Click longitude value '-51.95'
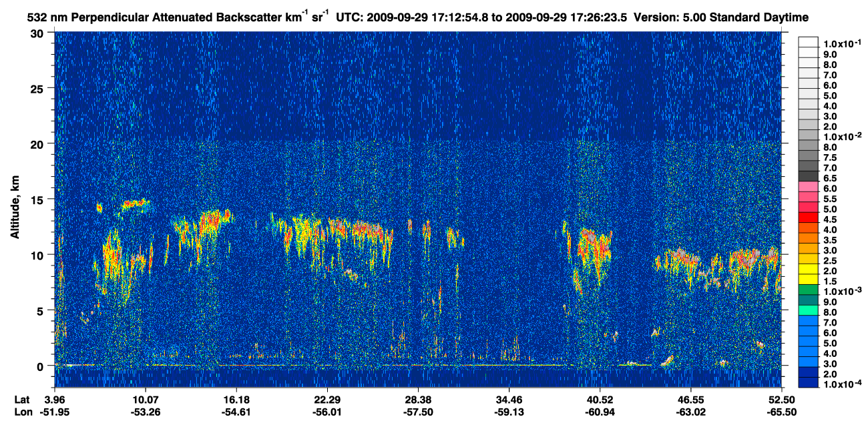868x445 pixels. pyautogui.click(x=55, y=412)
